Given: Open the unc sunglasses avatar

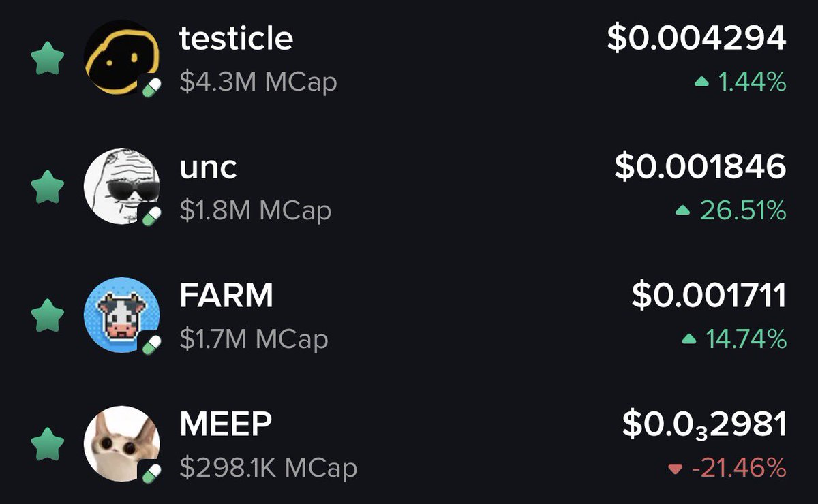Looking at the screenshot, I should tap(121, 185).
